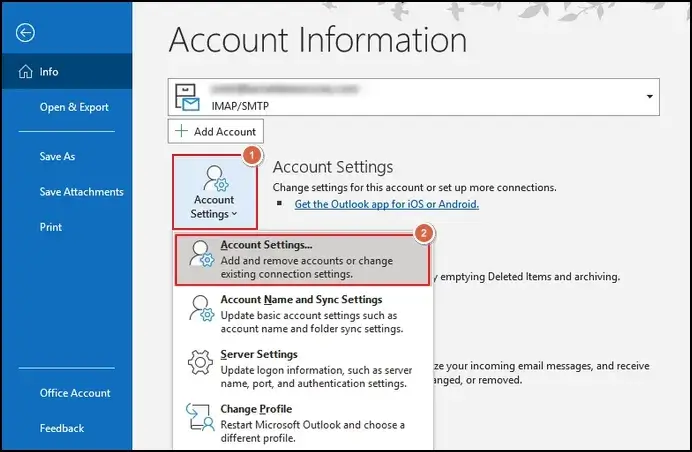Select Account Name and Sync Settings
Image resolution: width=692 pixels, height=452 pixels.
tap(302, 314)
